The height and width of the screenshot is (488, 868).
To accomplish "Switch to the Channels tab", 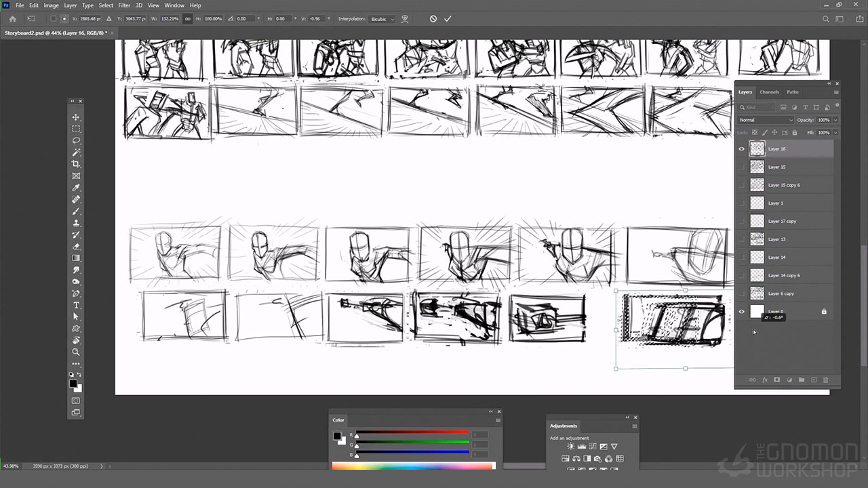I will [x=769, y=92].
